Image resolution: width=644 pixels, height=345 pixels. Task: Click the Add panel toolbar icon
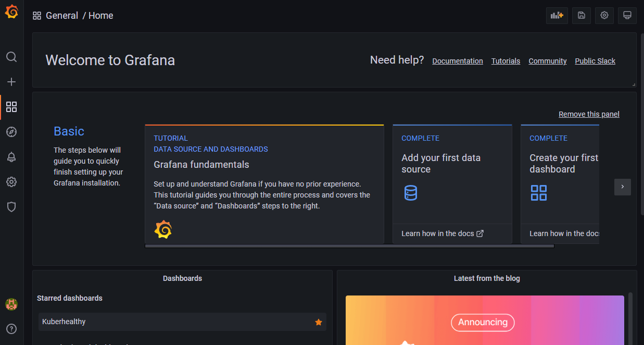click(557, 16)
